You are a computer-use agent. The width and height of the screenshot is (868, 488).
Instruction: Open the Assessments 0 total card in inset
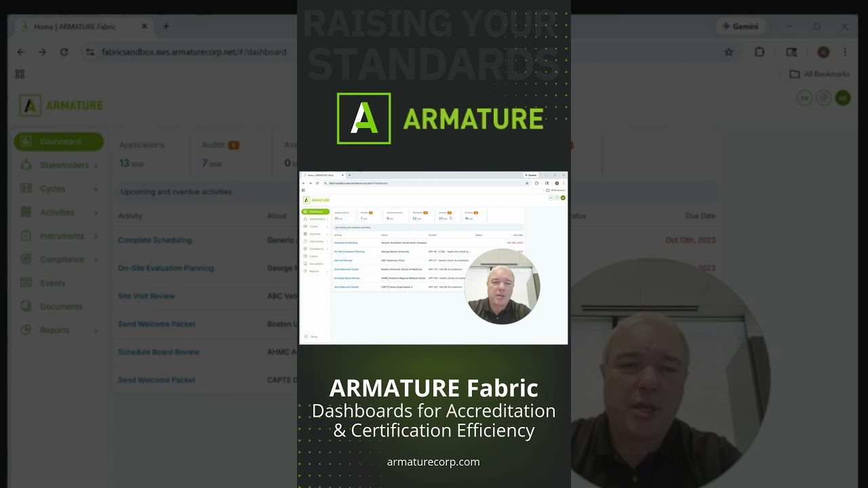[x=396, y=216]
